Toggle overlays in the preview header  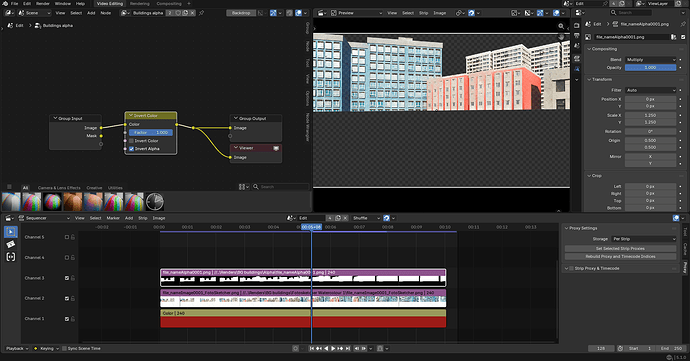pyautogui.click(x=556, y=13)
